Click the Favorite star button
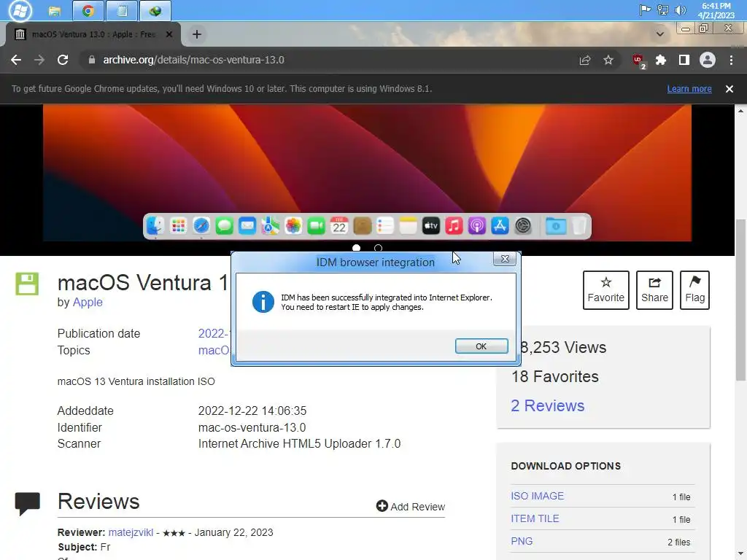The image size is (747, 560). point(606,290)
